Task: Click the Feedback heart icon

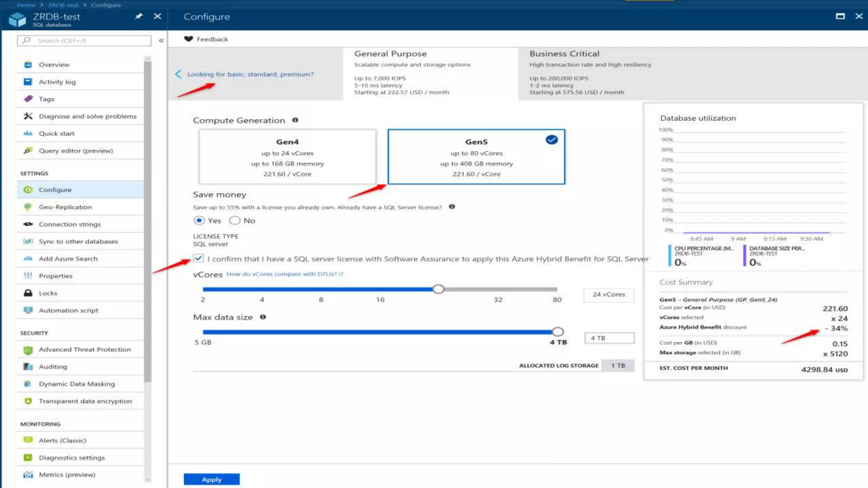Action: click(x=189, y=39)
